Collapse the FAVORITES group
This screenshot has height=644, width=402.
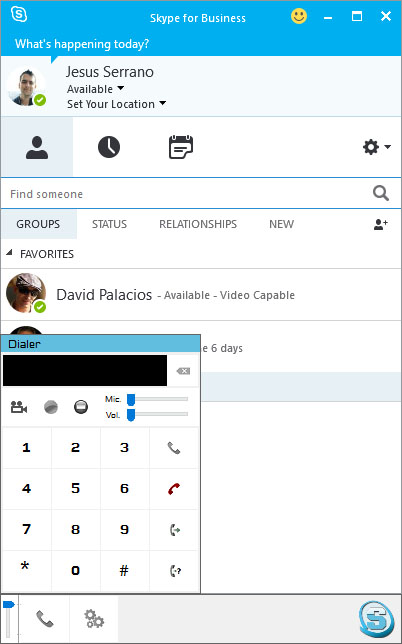click(9, 253)
